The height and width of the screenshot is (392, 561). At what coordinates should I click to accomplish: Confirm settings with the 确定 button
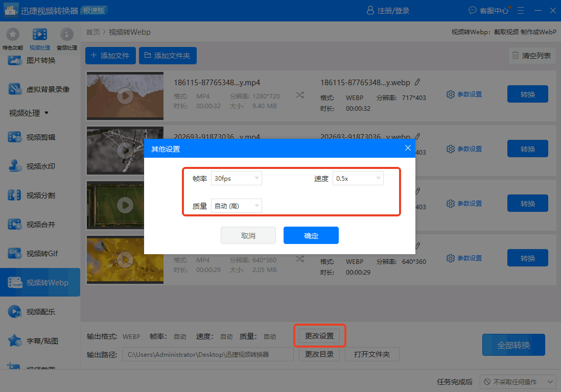pyautogui.click(x=311, y=235)
